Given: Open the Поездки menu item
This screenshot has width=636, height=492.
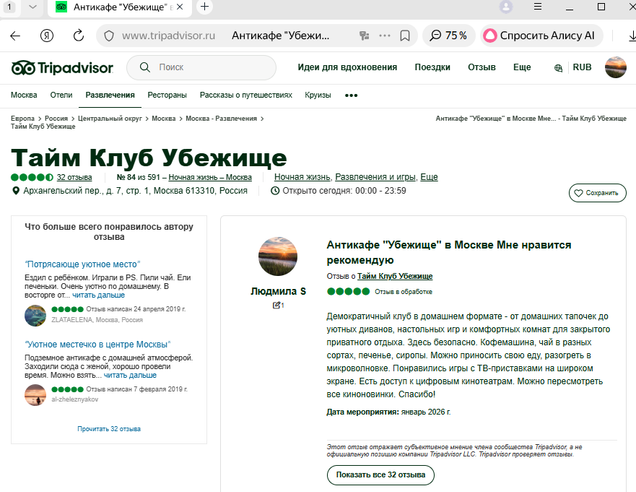Looking at the screenshot, I should (432, 67).
